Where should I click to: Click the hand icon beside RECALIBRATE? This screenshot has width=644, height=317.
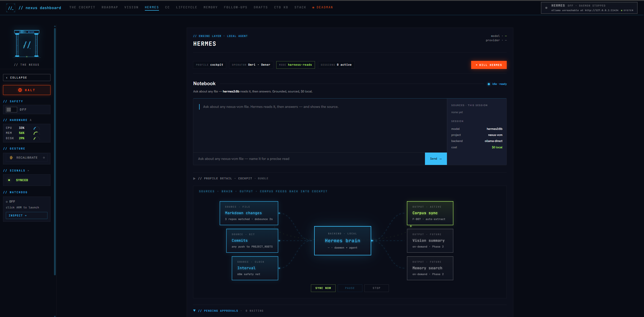coord(11,158)
